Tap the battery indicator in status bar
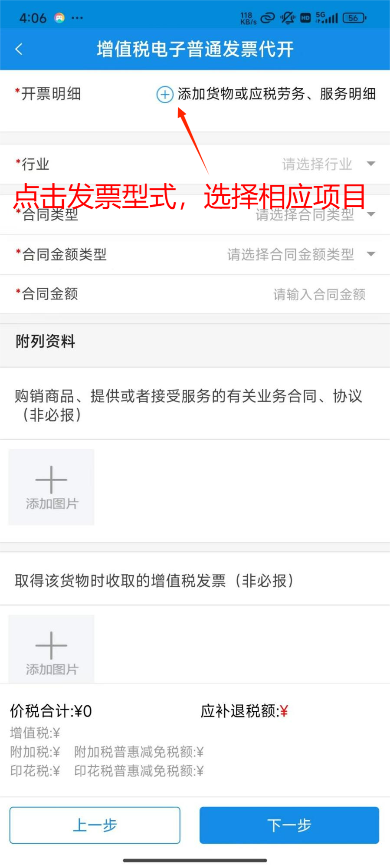 pyautogui.click(x=354, y=18)
